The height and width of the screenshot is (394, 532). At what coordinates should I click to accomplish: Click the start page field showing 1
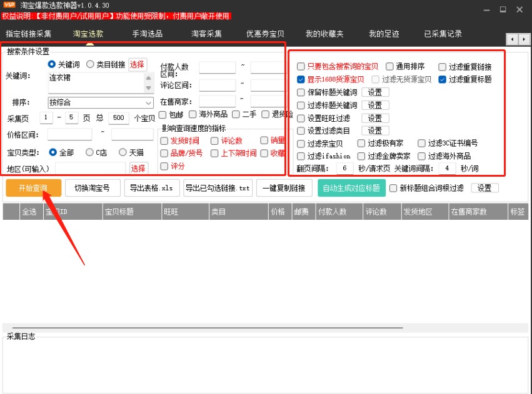(x=46, y=117)
